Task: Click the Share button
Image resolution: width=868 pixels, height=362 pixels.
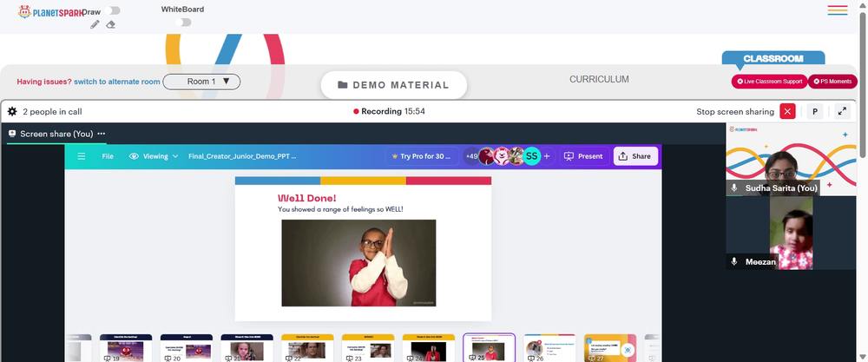Action: (635, 156)
